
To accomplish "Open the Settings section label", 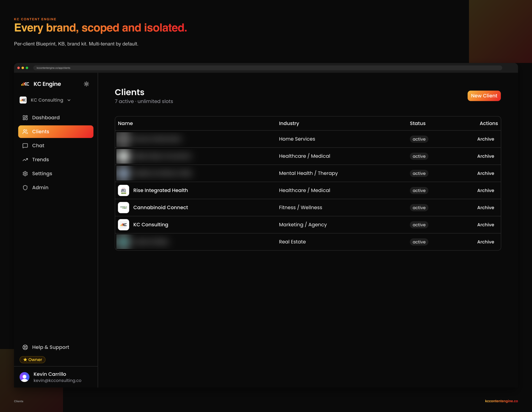I will pyautogui.click(x=42, y=174).
